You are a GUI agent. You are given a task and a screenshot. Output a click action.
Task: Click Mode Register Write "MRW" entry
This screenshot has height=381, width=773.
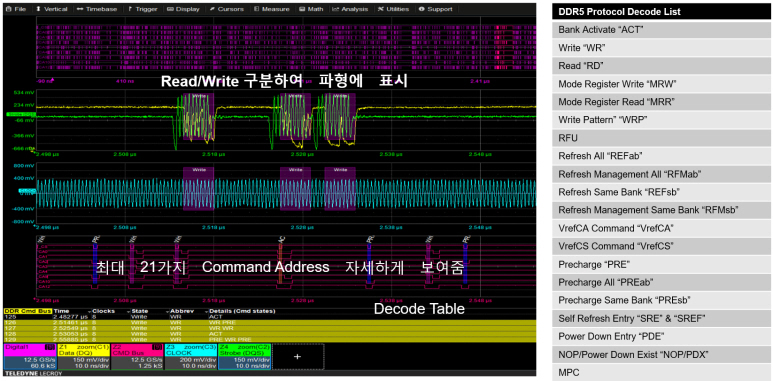[662, 84]
